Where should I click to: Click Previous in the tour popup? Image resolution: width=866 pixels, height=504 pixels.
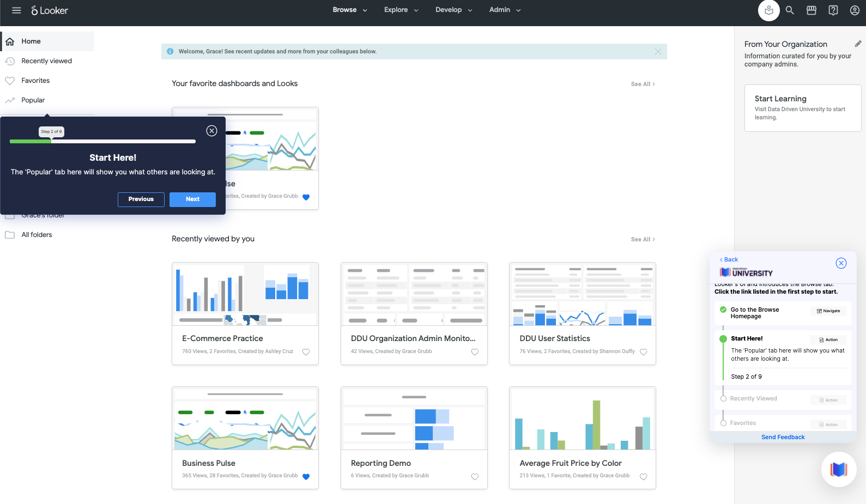coord(141,199)
